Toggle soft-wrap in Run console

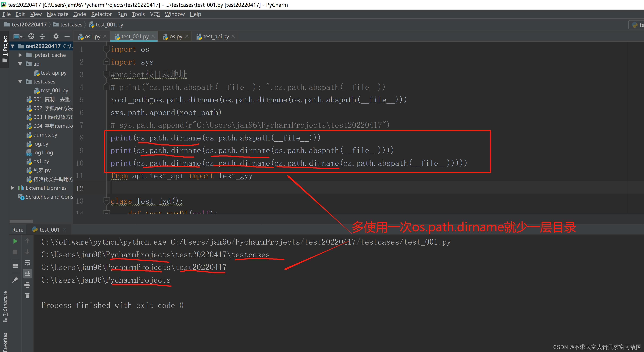click(x=28, y=263)
